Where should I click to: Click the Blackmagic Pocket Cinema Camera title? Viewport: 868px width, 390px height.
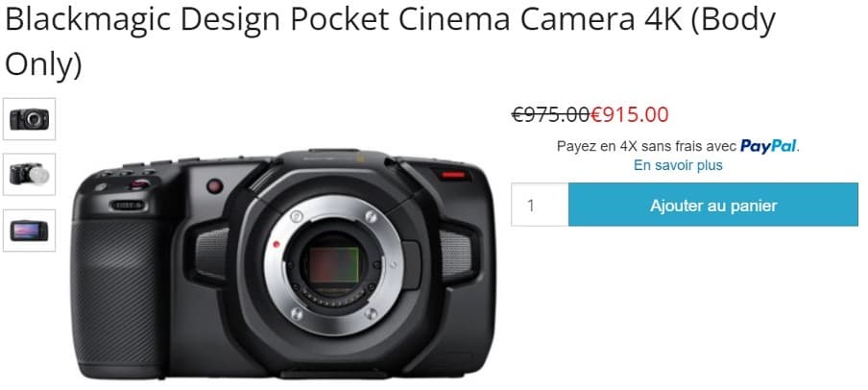click(x=390, y=41)
